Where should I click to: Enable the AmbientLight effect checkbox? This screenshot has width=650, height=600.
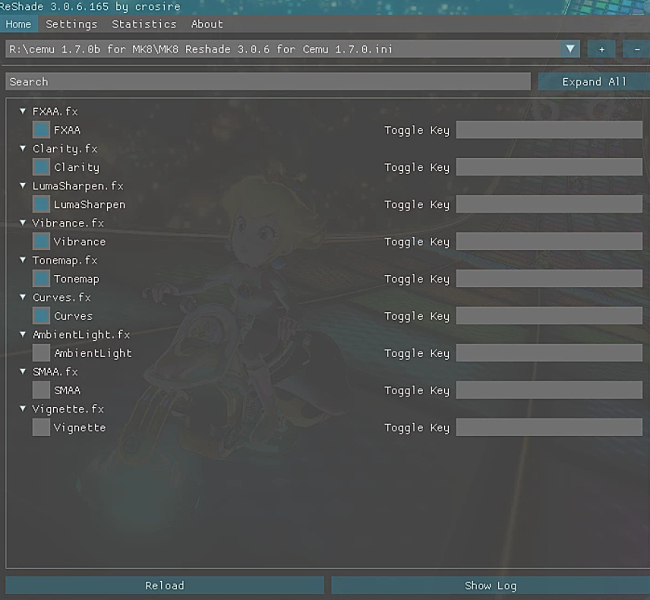pos(41,353)
